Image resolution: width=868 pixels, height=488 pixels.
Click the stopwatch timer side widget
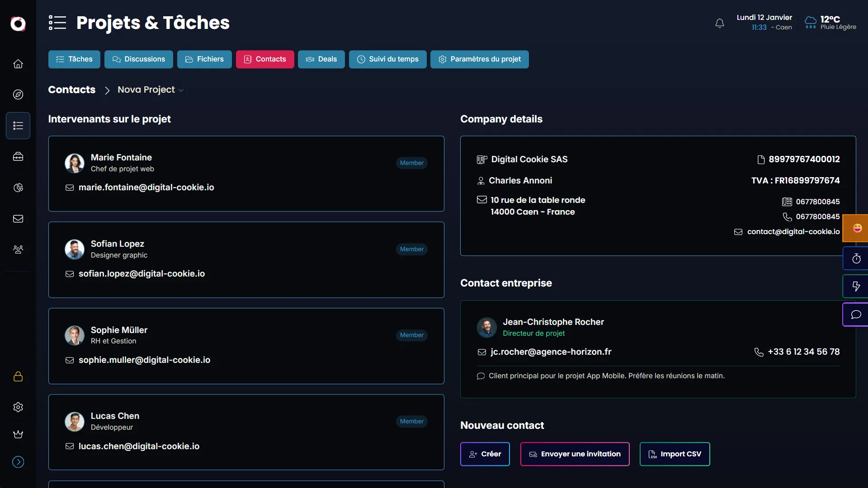(x=856, y=258)
